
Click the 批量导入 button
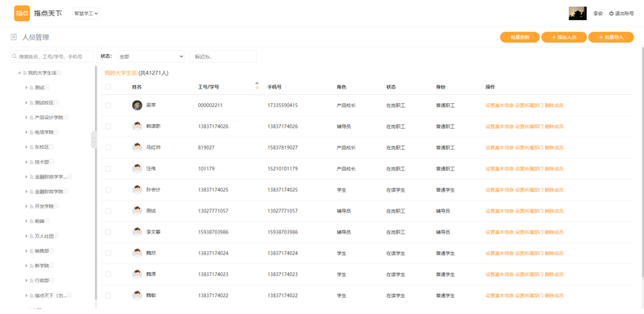click(x=611, y=37)
